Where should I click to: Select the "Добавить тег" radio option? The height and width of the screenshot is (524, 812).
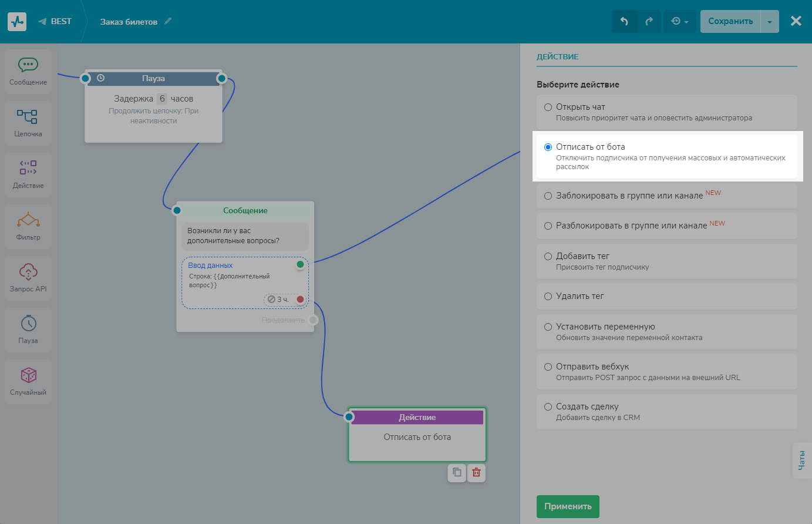tap(548, 256)
